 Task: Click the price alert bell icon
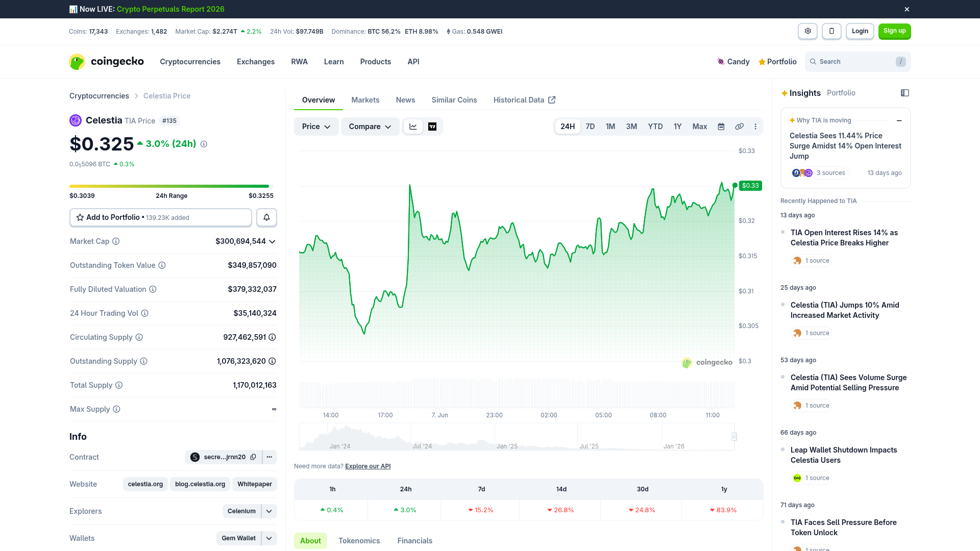tap(266, 217)
